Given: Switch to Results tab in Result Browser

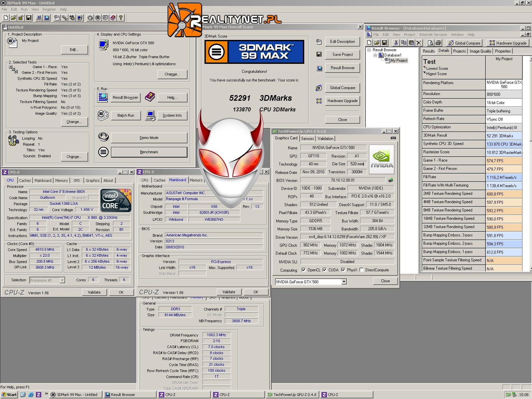Looking at the screenshot, I should pos(429,51).
